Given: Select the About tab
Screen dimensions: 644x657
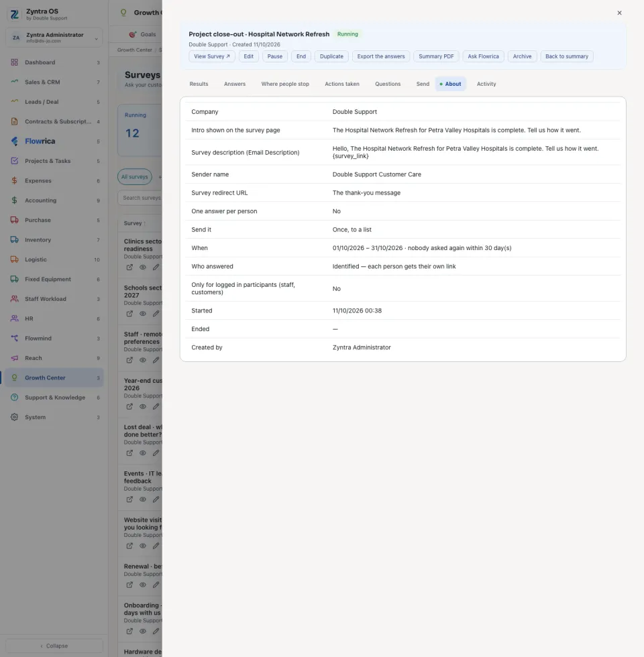Looking at the screenshot, I should (x=451, y=84).
